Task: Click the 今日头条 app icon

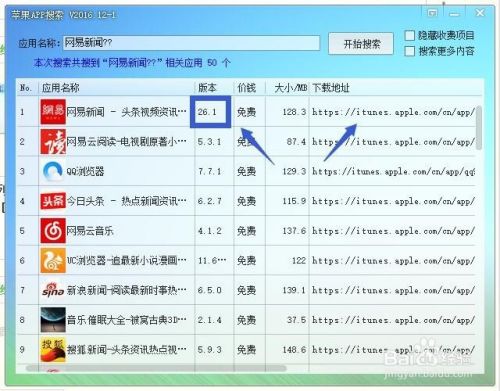Action: point(53,201)
